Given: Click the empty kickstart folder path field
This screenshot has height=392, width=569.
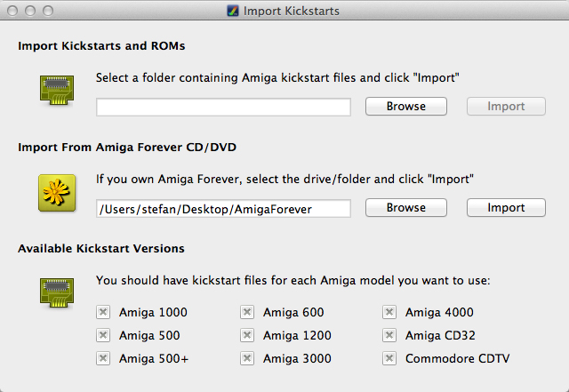Looking at the screenshot, I should pos(223,107).
